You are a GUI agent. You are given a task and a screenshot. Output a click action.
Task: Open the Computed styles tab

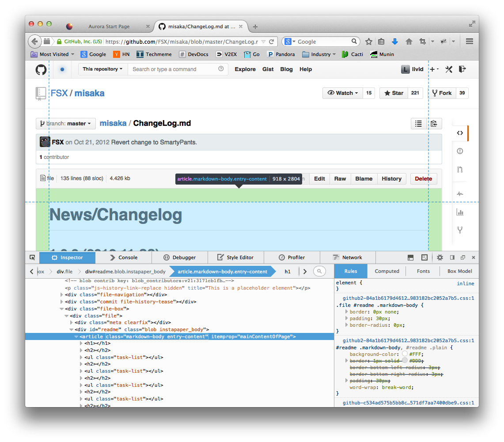point(387,271)
